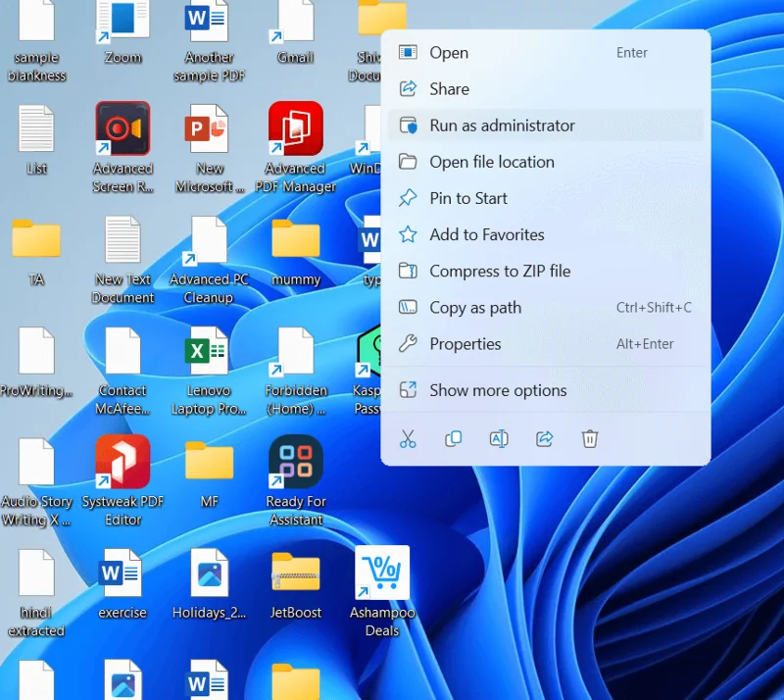The height and width of the screenshot is (700, 784).
Task: Open the JetBoost application
Action: [x=295, y=572]
